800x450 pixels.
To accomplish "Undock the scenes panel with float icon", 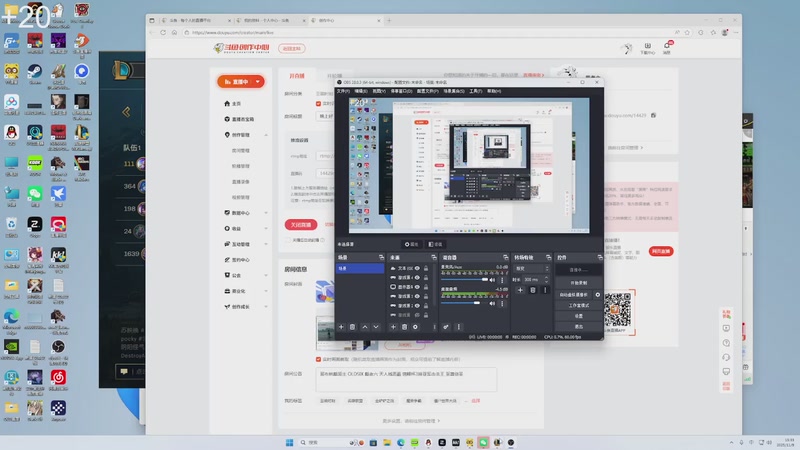I will pos(381,257).
